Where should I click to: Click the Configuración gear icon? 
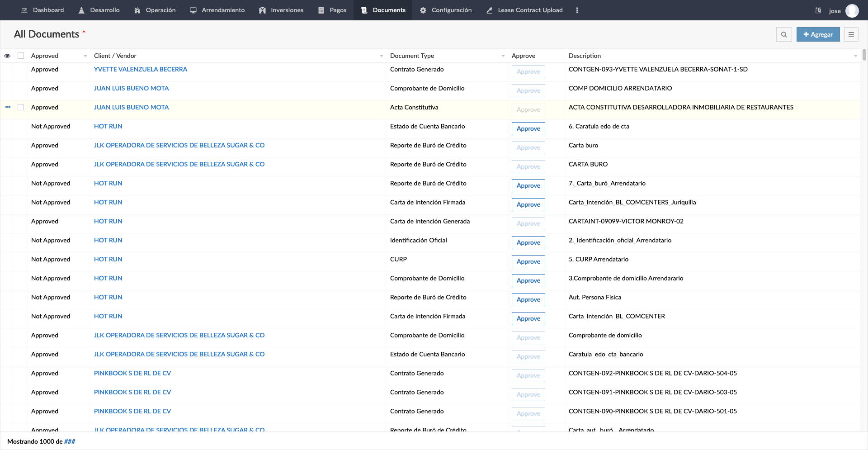(423, 10)
